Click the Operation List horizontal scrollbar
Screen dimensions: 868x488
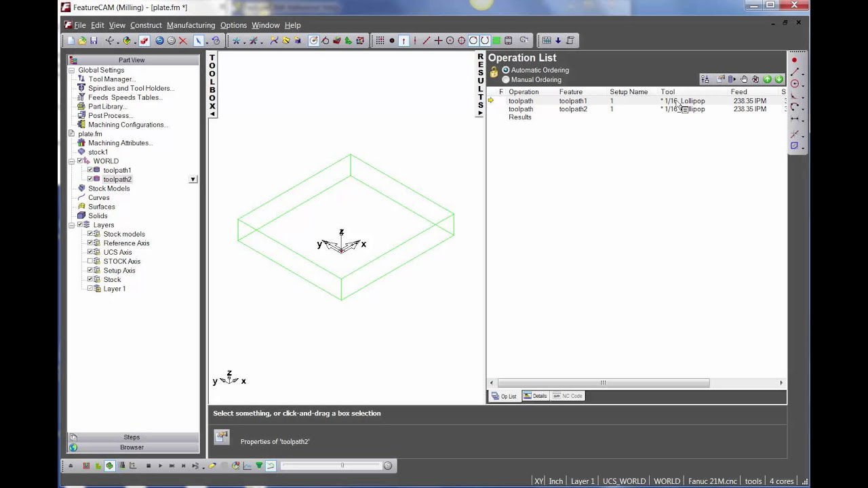click(x=603, y=383)
